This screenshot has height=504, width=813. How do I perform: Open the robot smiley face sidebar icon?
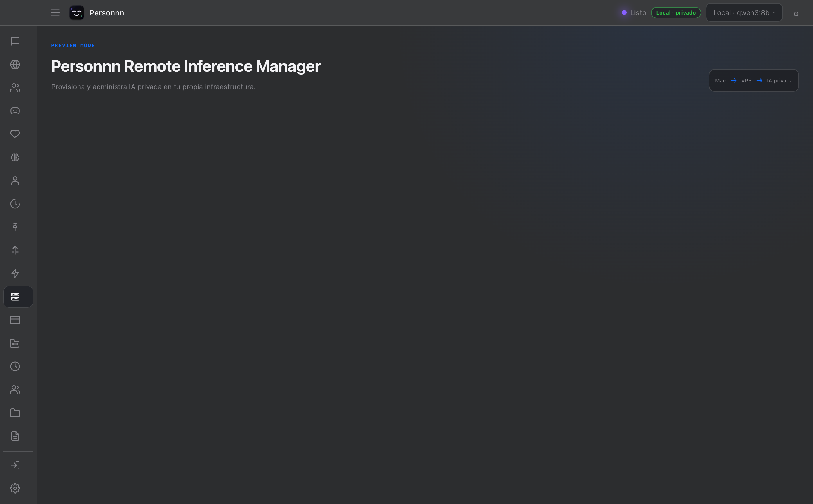coord(15,111)
